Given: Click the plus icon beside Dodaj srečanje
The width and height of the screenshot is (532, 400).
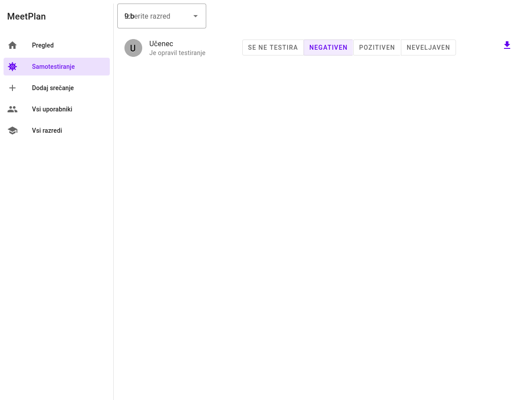Looking at the screenshot, I should (x=12, y=88).
